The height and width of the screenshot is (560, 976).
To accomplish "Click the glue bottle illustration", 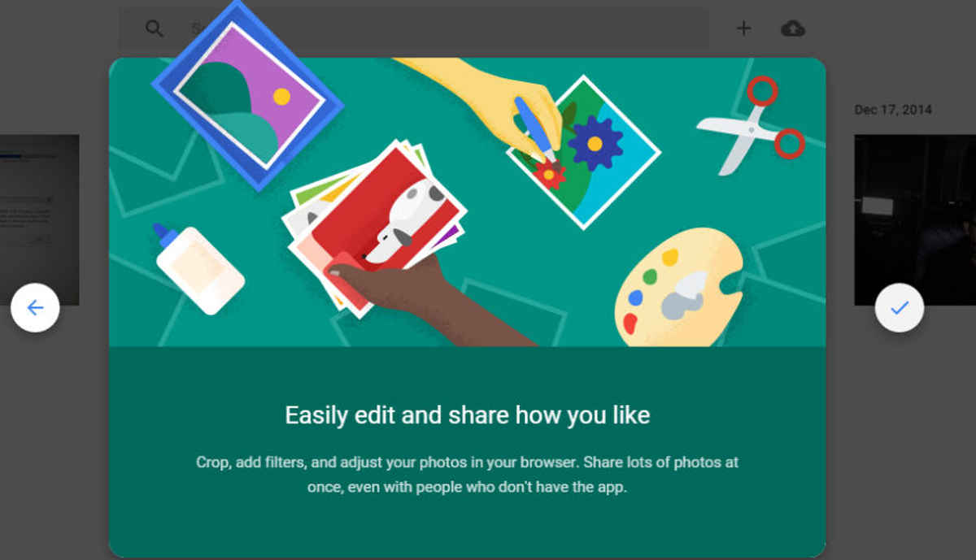I will (x=198, y=269).
